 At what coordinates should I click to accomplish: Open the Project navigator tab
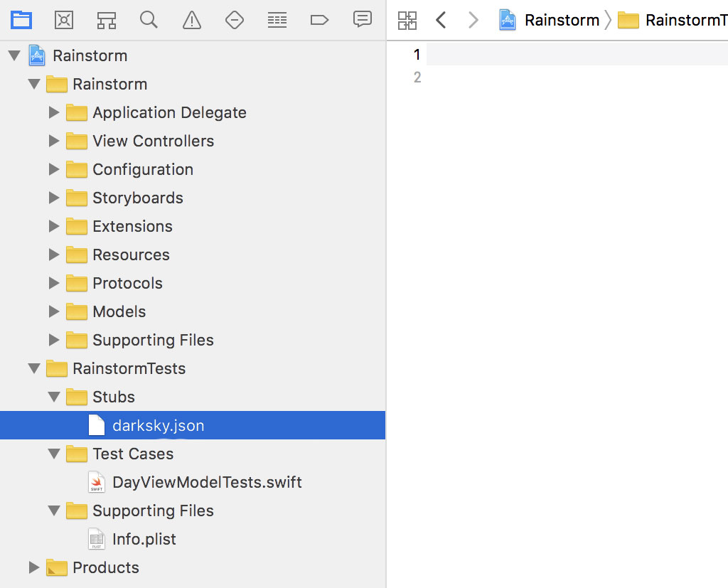point(21,20)
